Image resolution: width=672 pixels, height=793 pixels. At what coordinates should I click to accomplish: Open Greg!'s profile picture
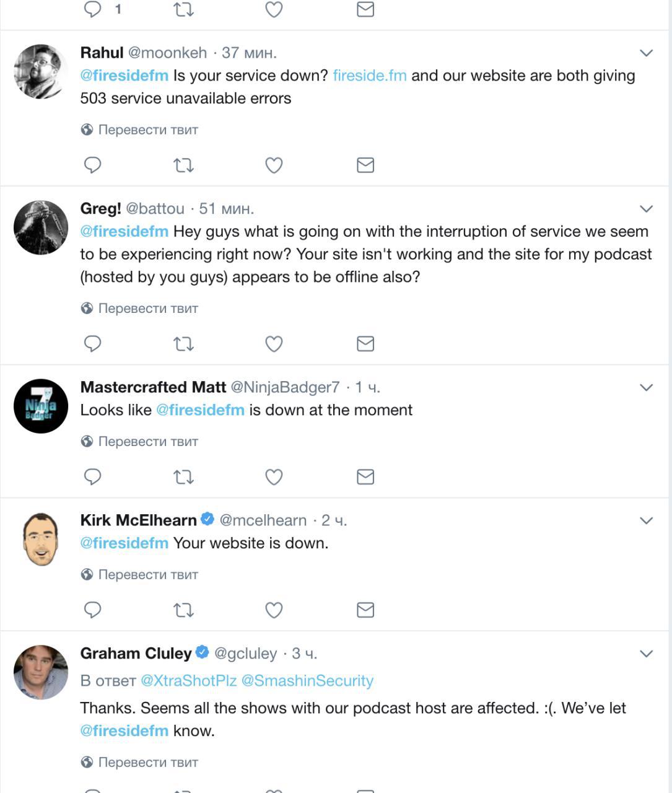click(41, 227)
